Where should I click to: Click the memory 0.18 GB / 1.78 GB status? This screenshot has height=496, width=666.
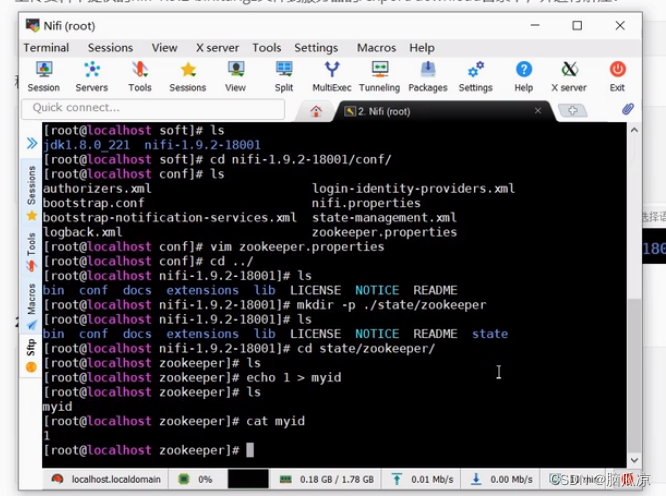[327, 479]
